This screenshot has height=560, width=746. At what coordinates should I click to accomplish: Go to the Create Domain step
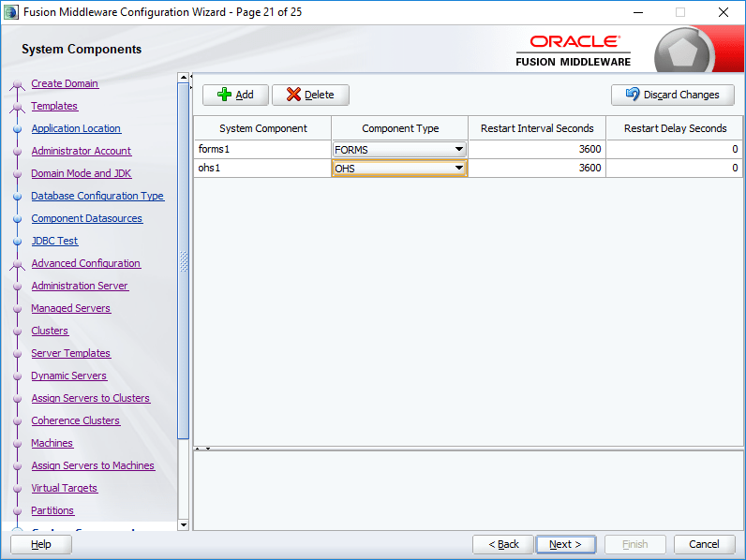coord(65,83)
